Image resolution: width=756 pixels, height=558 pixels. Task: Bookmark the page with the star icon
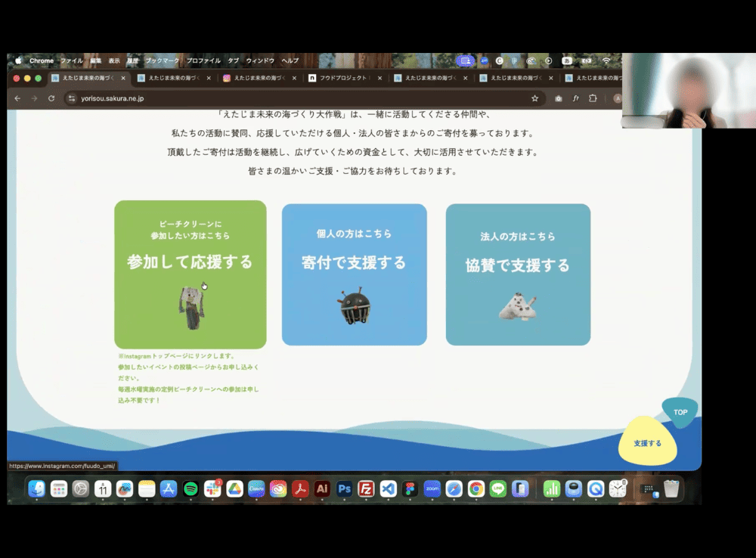(x=534, y=98)
